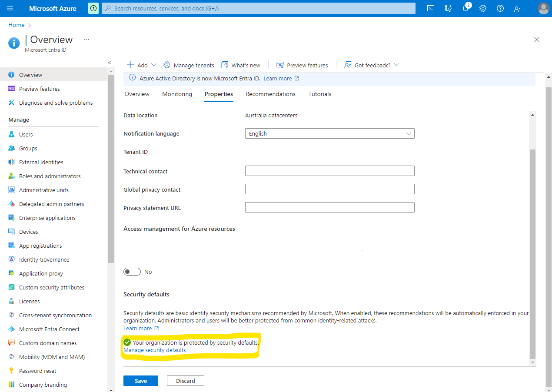Click the Diagnose and solve problems wrench icon

[12, 103]
